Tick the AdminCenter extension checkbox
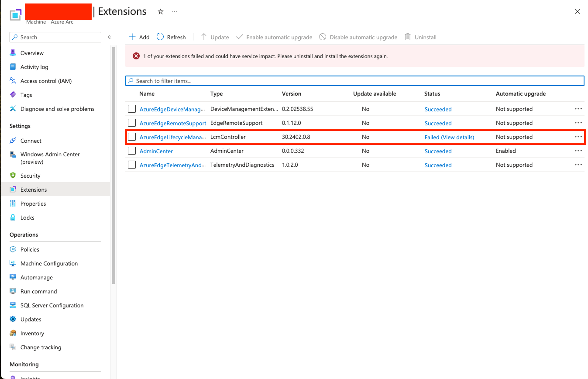Screen dimensions: 588x379 [x=132, y=151]
